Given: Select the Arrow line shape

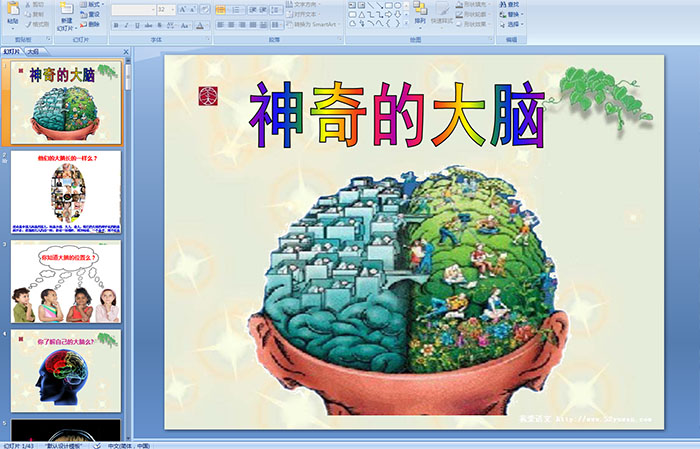Looking at the screenshot, I should coord(379,5).
